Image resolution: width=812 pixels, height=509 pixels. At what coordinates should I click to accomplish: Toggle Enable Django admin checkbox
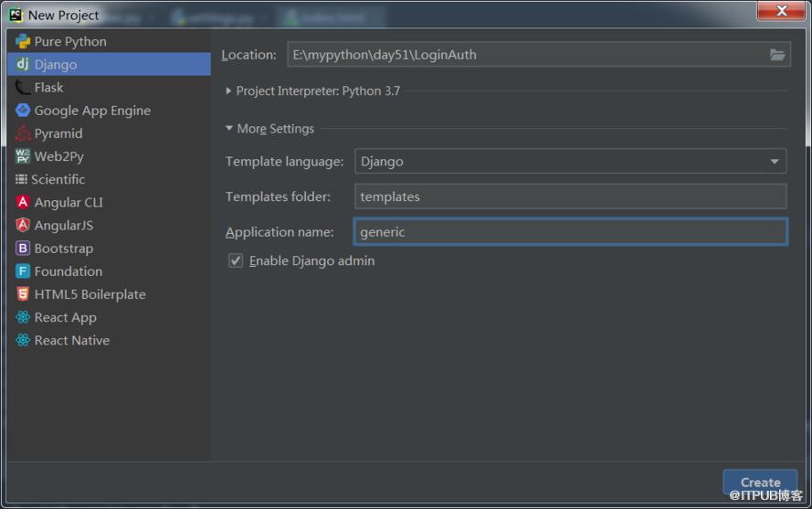(x=236, y=260)
